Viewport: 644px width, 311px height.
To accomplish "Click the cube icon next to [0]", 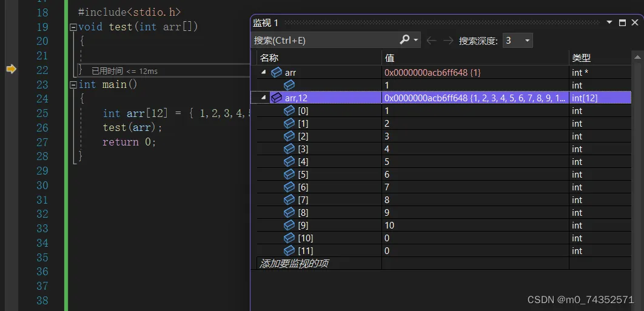I will 289,110.
